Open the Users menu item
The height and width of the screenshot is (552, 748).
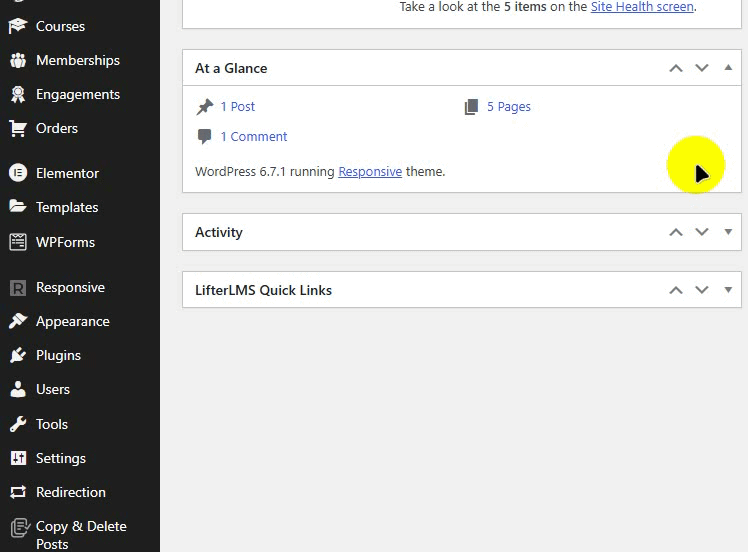coord(52,389)
